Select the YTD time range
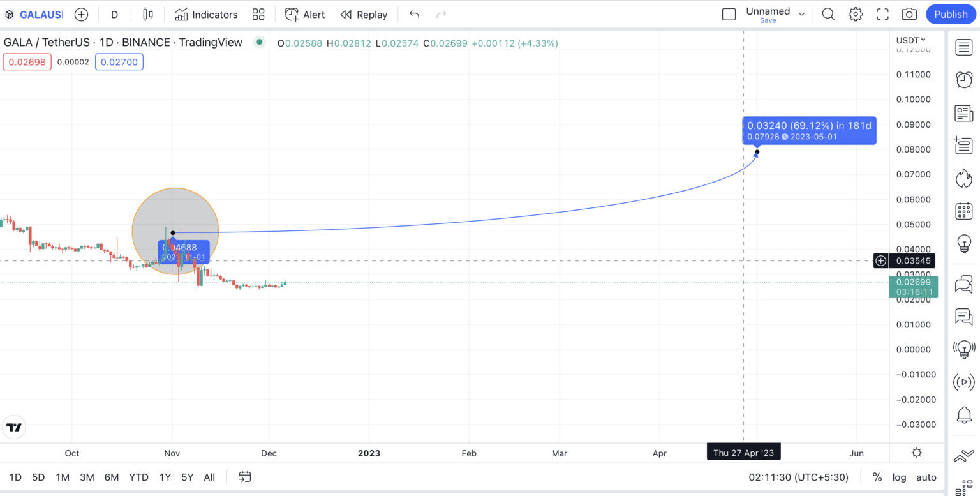 click(138, 477)
